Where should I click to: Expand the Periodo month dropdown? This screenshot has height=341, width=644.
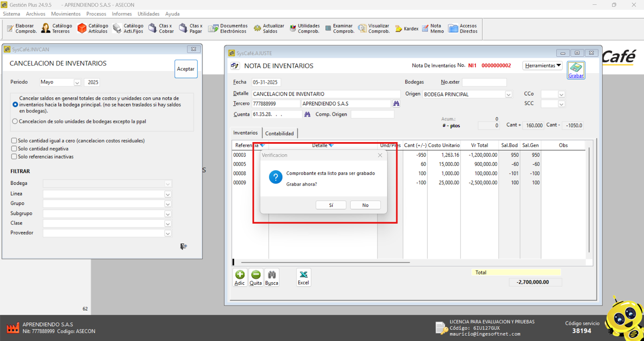(77, 83)
